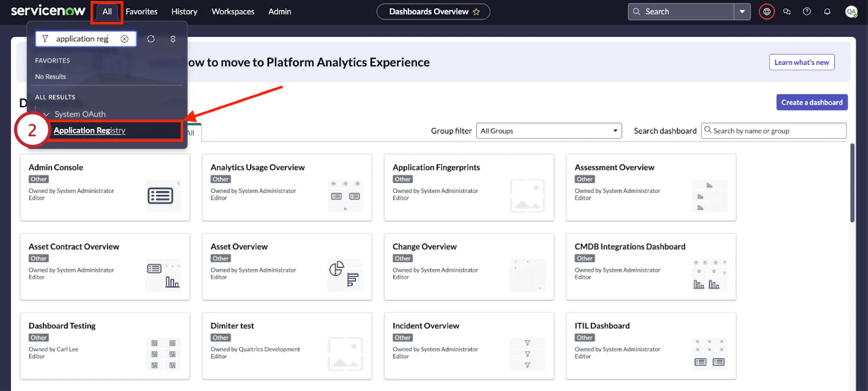This screenshot has height=391, width=868.
Task: Open Application Registry link
Action: pyautogui.click(x=89, y=131)
